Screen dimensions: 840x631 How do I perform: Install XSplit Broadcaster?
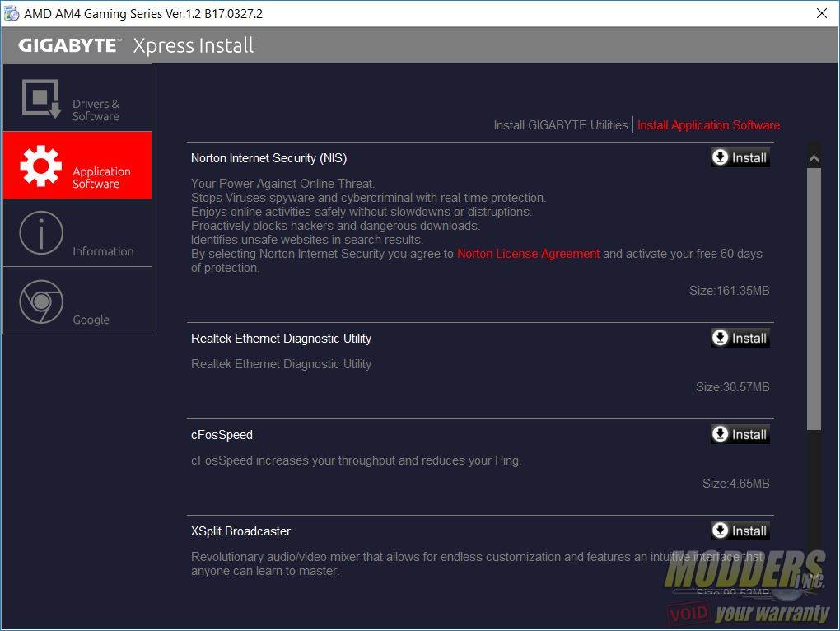[740, 531]
